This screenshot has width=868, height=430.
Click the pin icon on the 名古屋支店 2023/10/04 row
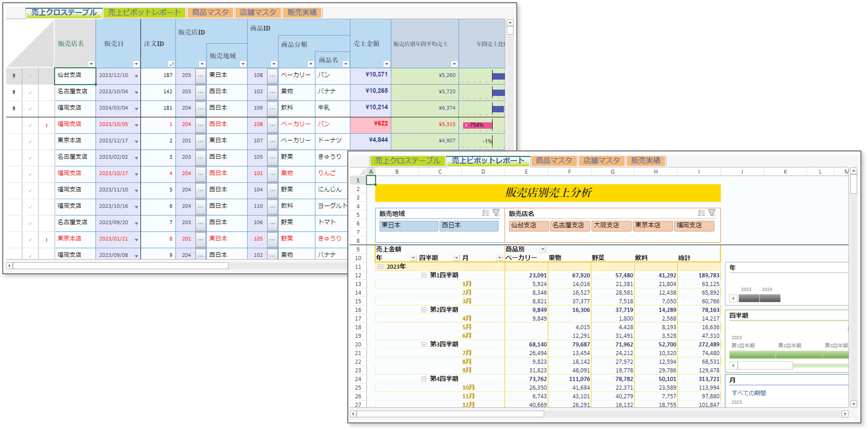click(14, 92)
